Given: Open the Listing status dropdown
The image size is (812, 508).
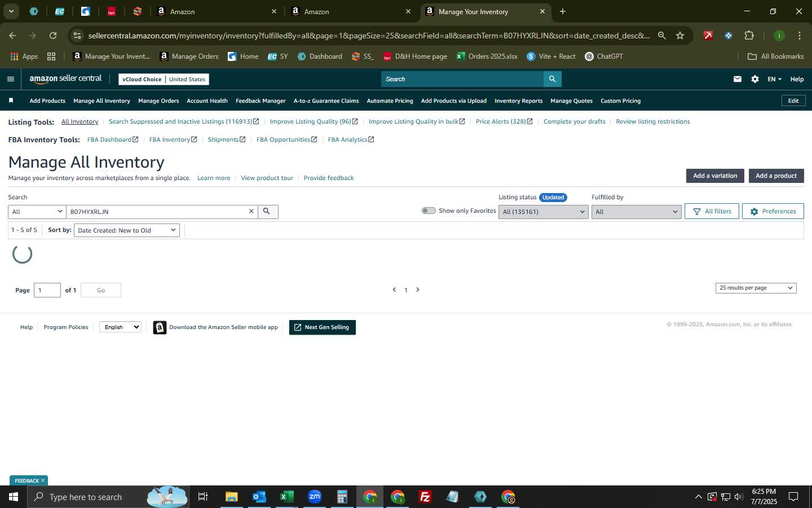Looking at the screenshot, I should (544, 212).
